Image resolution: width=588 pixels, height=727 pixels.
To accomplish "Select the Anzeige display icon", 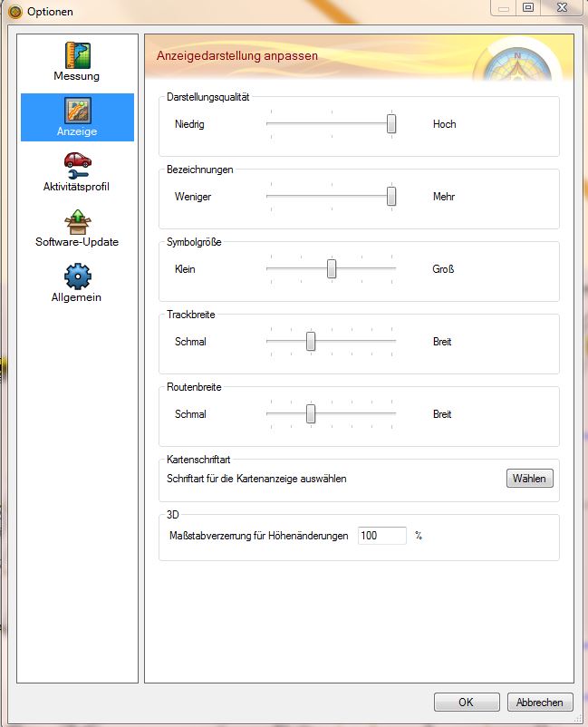I will (77, 111).
